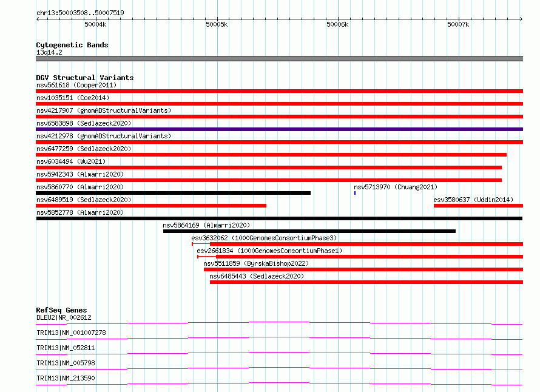Click the nsv5864169 (Almarri2020) label
540x392 pixels.
[x=206, y=225]
